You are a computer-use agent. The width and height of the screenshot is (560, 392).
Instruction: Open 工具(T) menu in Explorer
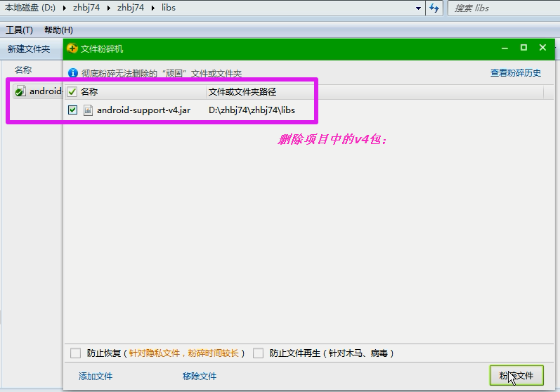pos(19,30)
